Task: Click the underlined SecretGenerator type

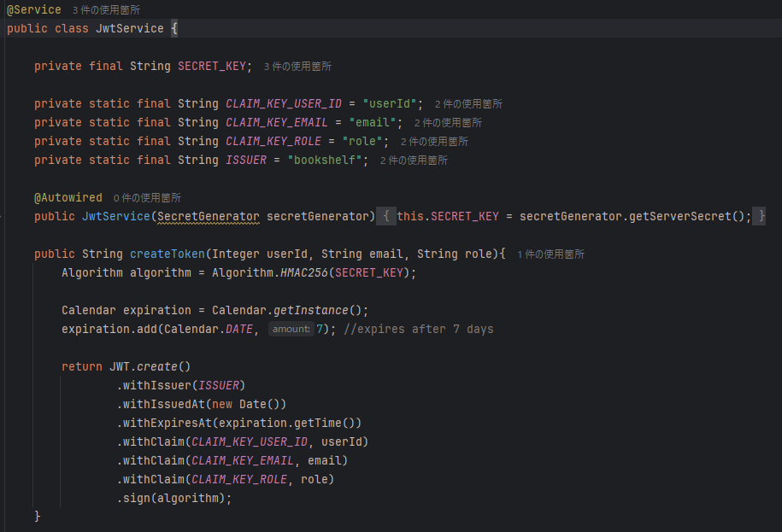Action: pos(209,216)
